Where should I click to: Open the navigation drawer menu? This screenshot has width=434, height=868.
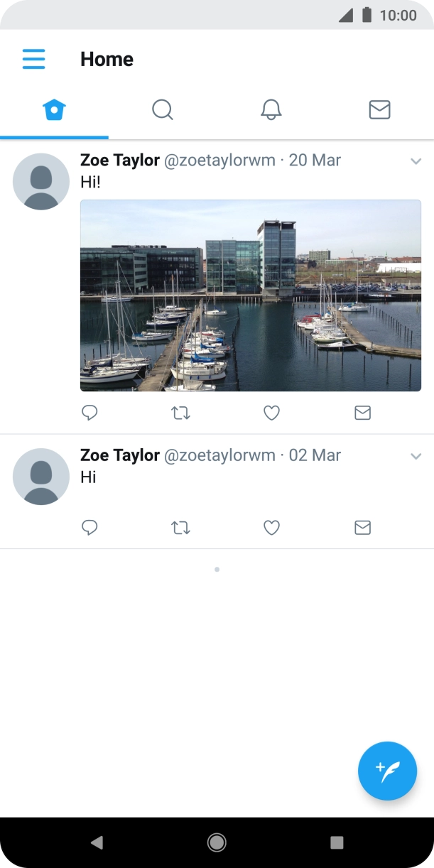click(33, 59)
